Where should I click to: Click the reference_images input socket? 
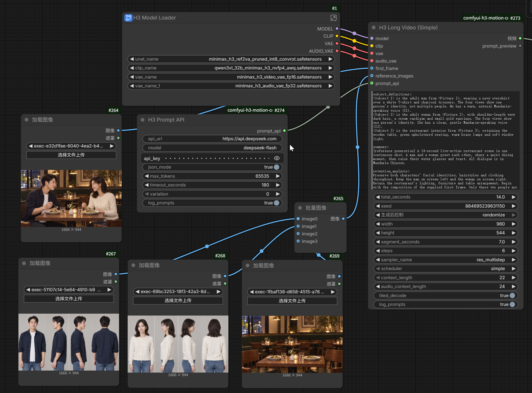372,76
